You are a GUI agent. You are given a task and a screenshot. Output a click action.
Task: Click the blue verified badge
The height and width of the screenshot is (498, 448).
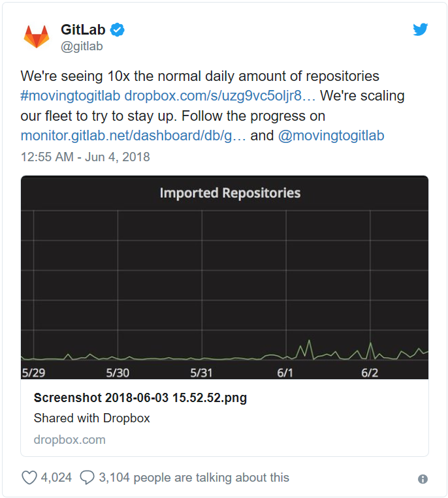point(118,29)
